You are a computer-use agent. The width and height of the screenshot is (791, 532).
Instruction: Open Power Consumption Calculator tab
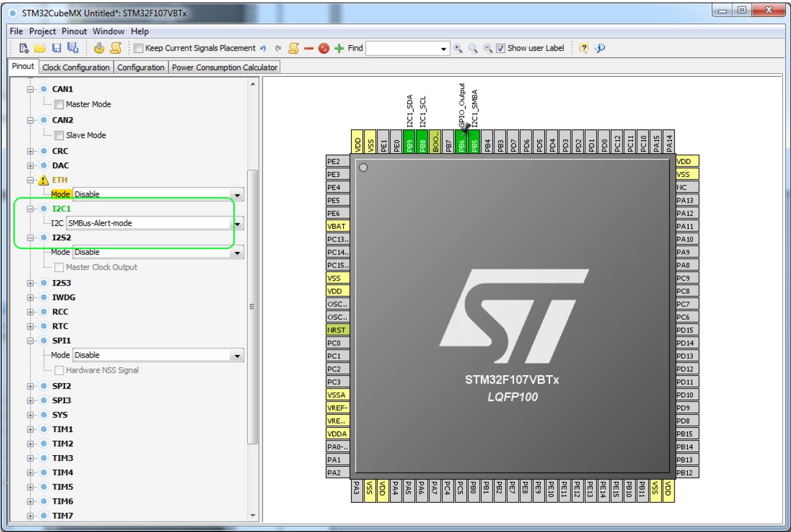(x=225, y=68)
